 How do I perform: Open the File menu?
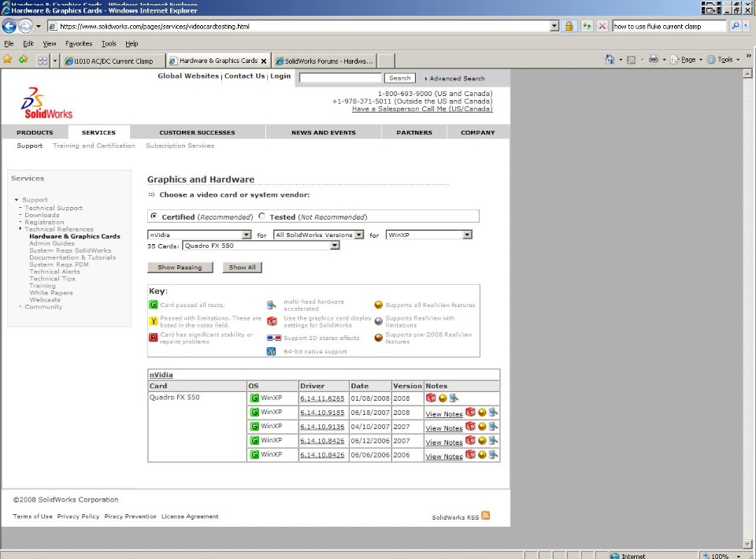9,43
